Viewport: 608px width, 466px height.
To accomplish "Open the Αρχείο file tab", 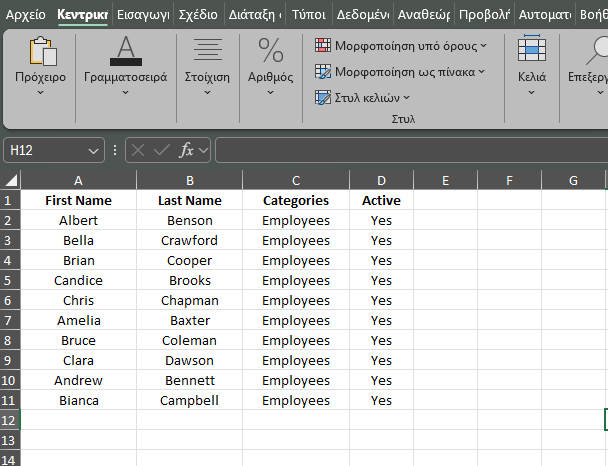I will (26, 15).
